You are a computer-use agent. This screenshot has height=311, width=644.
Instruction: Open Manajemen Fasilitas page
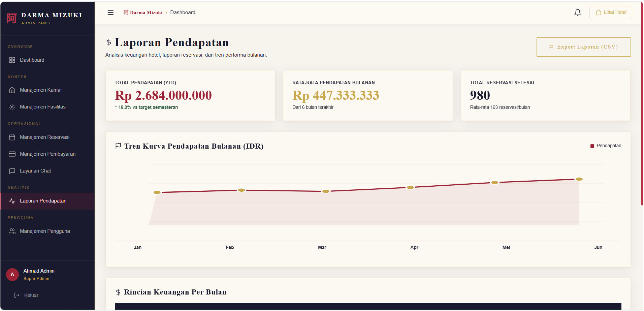[47, 107]
